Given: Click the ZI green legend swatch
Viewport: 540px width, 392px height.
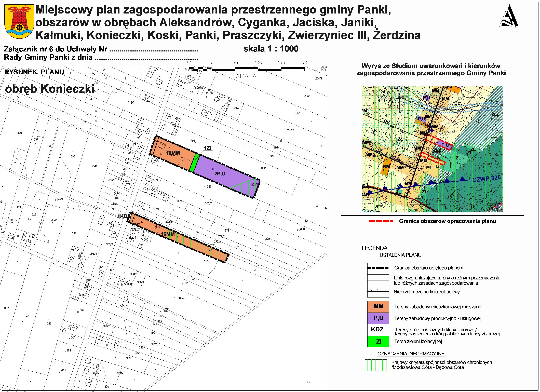Looking at the screenshot, I should [x=378, y=341].
